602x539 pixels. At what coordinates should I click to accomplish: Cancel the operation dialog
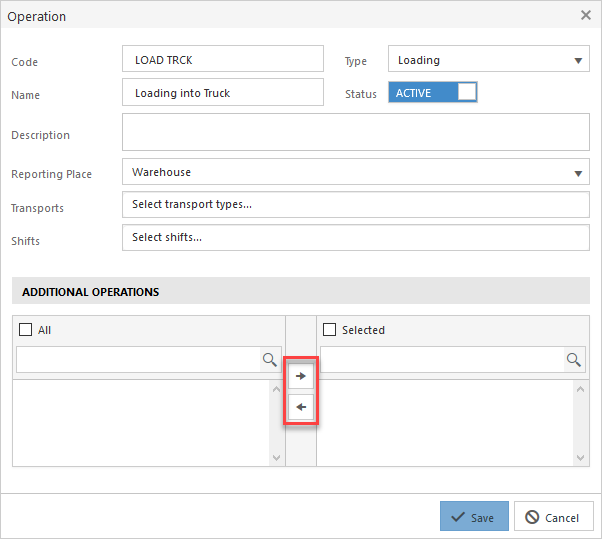click(x=554, y=516)
